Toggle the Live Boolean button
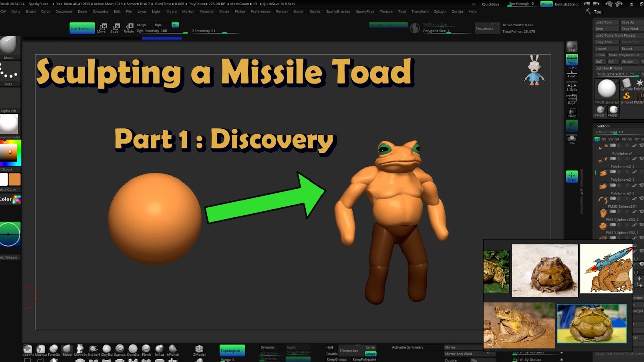Viewport: 644px width, 362px height. 82,28
